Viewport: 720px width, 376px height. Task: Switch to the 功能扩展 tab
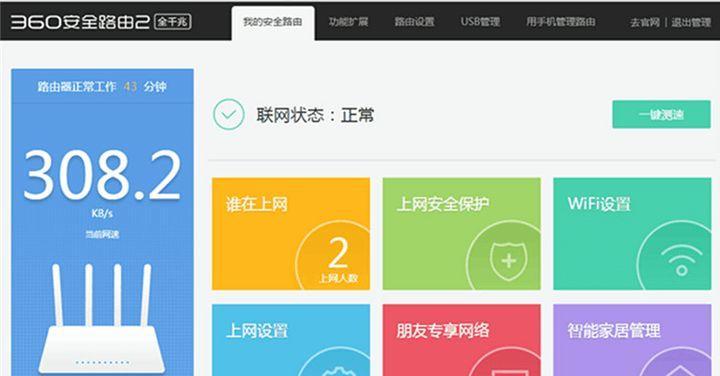coord(348,22)
